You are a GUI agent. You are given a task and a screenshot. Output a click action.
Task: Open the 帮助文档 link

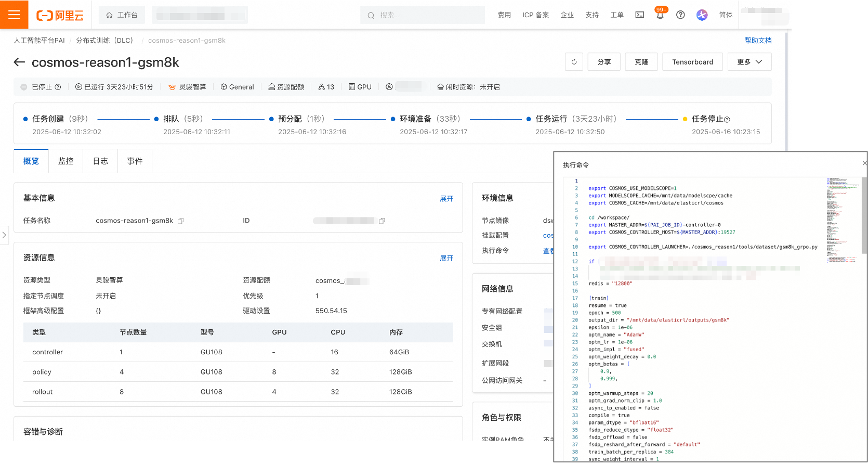pos(758,41)
